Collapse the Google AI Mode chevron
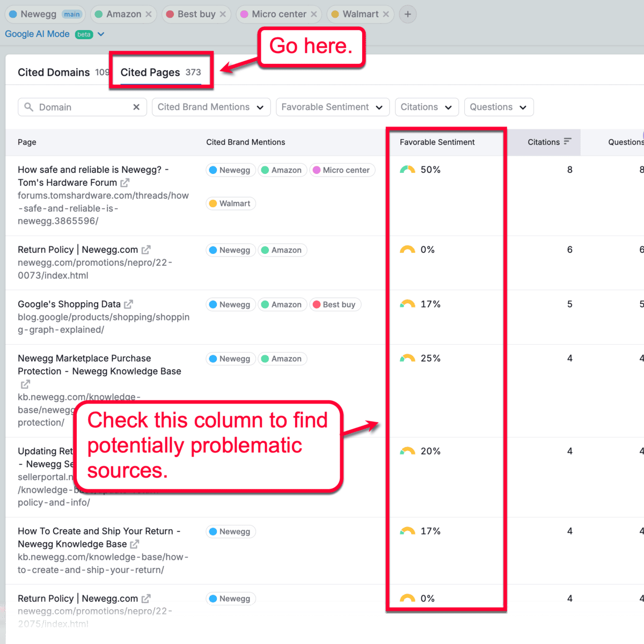Image resolution: width=644 pixels, height=644 pixels. (x=102, y=34)
